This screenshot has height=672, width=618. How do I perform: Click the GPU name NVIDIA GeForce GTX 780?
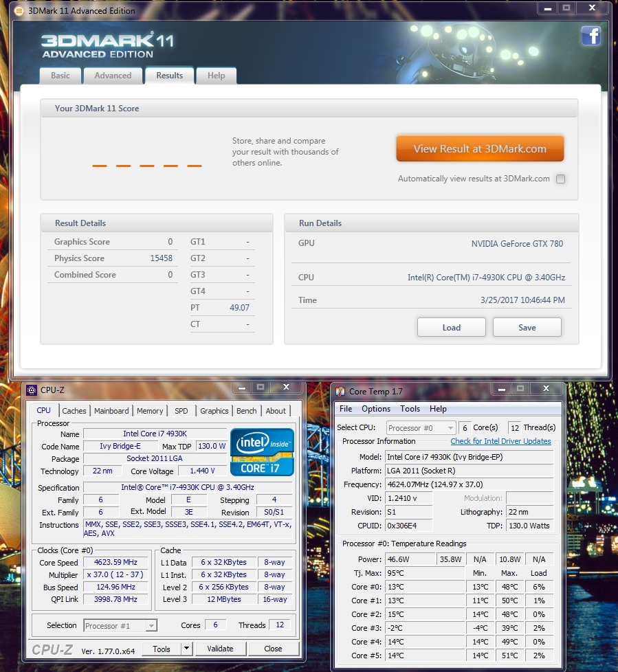tap(517, 244)
